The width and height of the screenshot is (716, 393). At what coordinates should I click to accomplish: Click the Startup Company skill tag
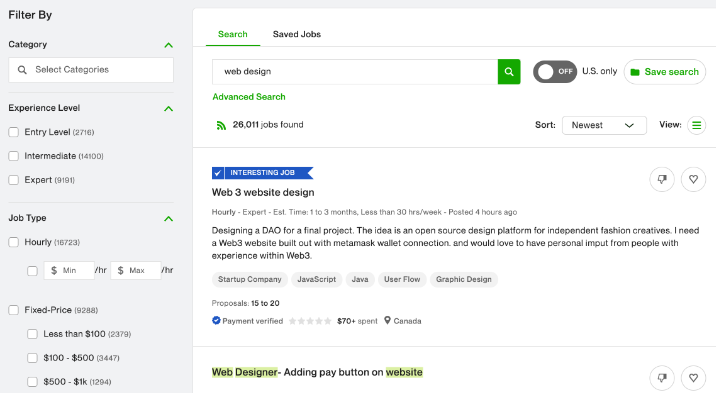250,279
